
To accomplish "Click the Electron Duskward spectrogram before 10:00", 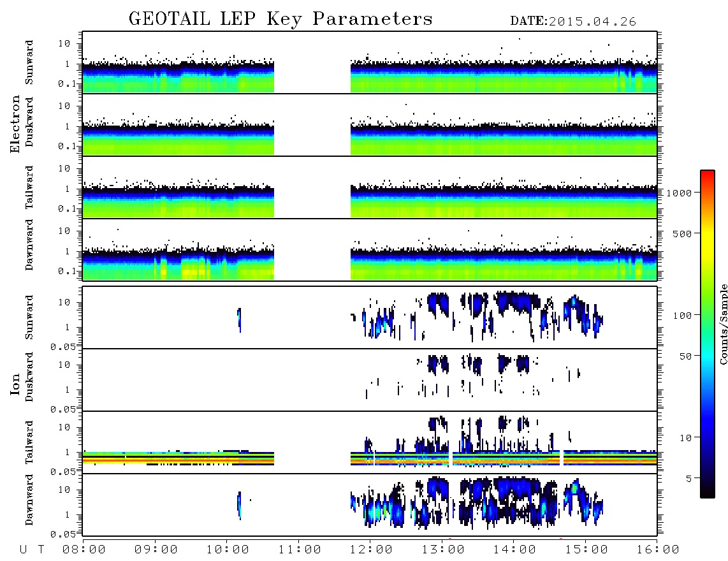I will pos(178,139).
